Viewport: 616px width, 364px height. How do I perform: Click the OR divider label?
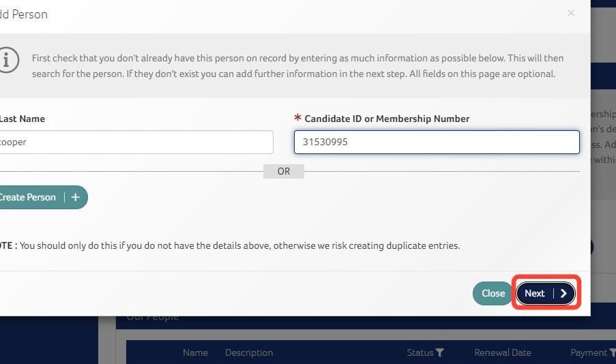[x=284, y=171]
